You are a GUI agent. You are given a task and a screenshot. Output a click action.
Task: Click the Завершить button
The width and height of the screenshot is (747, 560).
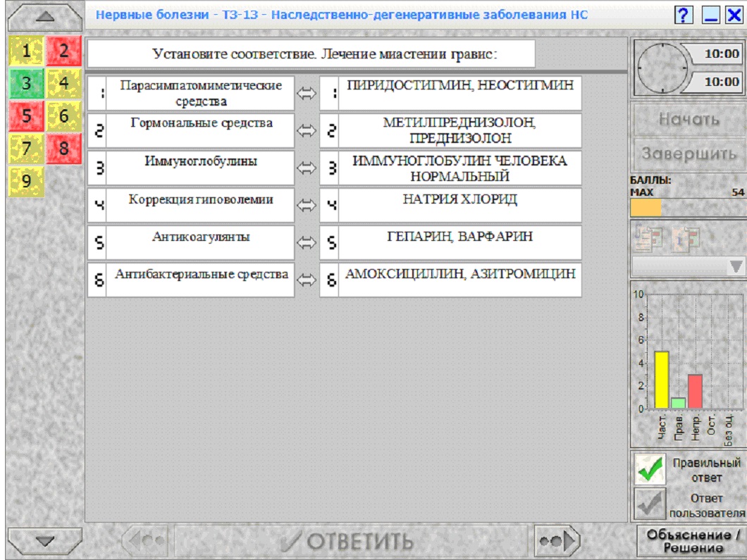click(x=689, y=154)
